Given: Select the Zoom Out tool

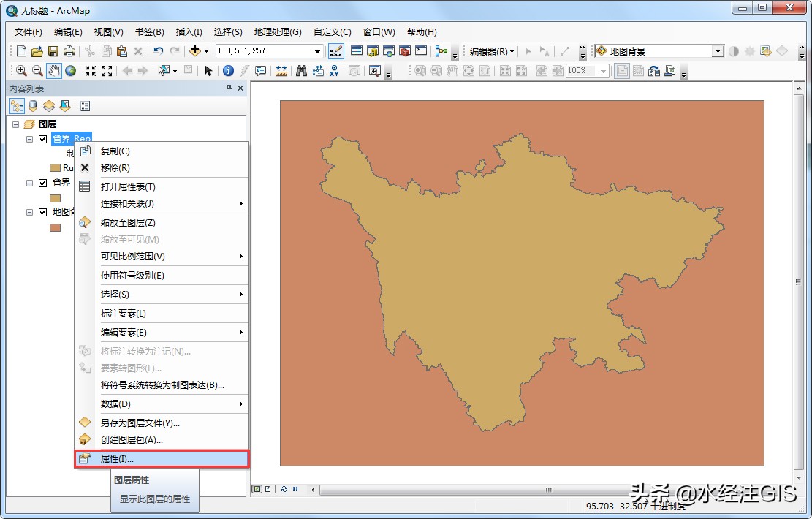Looking at the screenshot, I should point(37,70).
